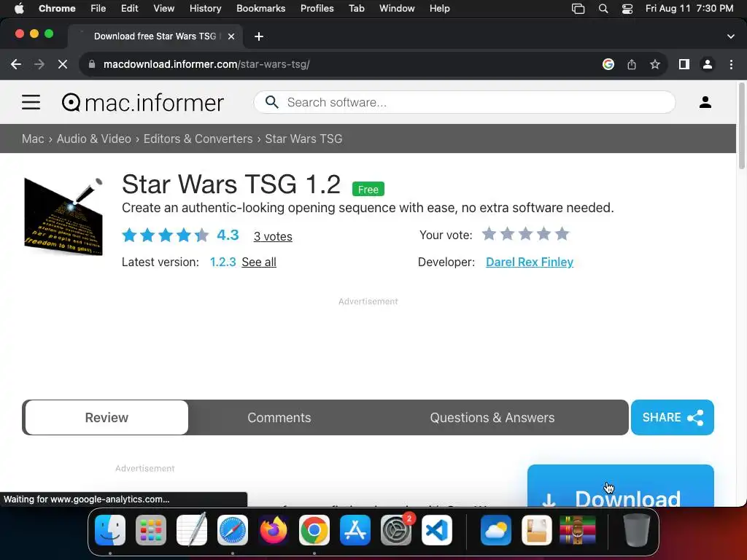This screenshot has height=560, width=747.
Task: Go back using the browser back arrow
Action: pos(16,64)
